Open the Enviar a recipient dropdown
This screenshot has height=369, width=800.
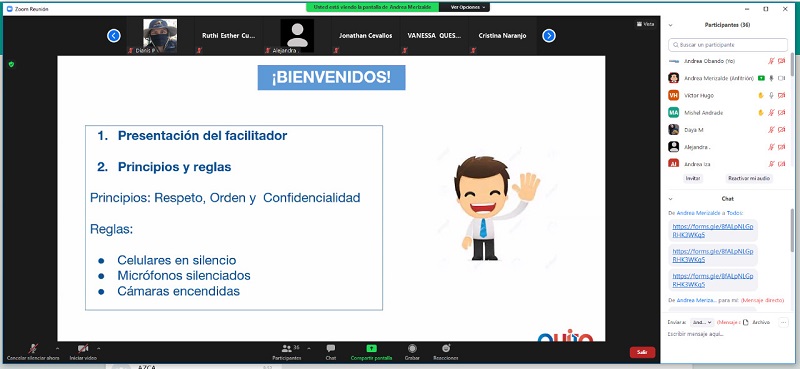pos(702,323)
